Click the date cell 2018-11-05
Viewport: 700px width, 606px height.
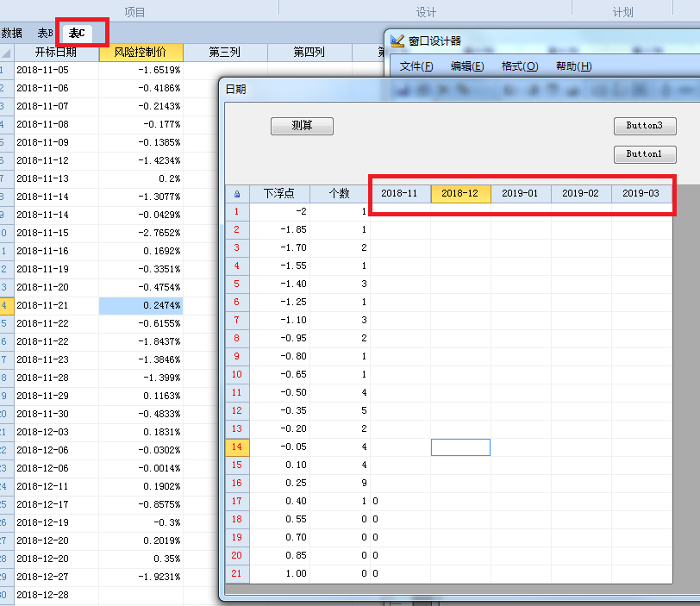(x=56, y=71)
